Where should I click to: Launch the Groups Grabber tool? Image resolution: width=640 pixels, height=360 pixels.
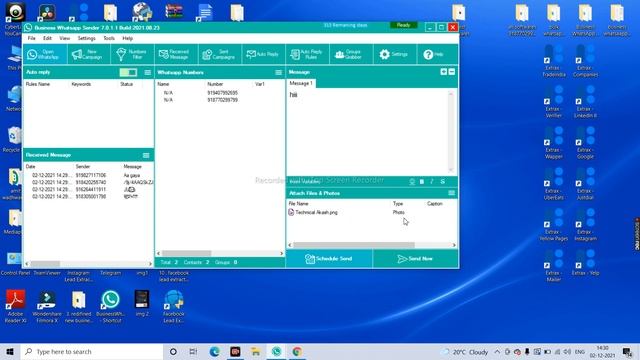pyautogui.click(x=351, y=54)
